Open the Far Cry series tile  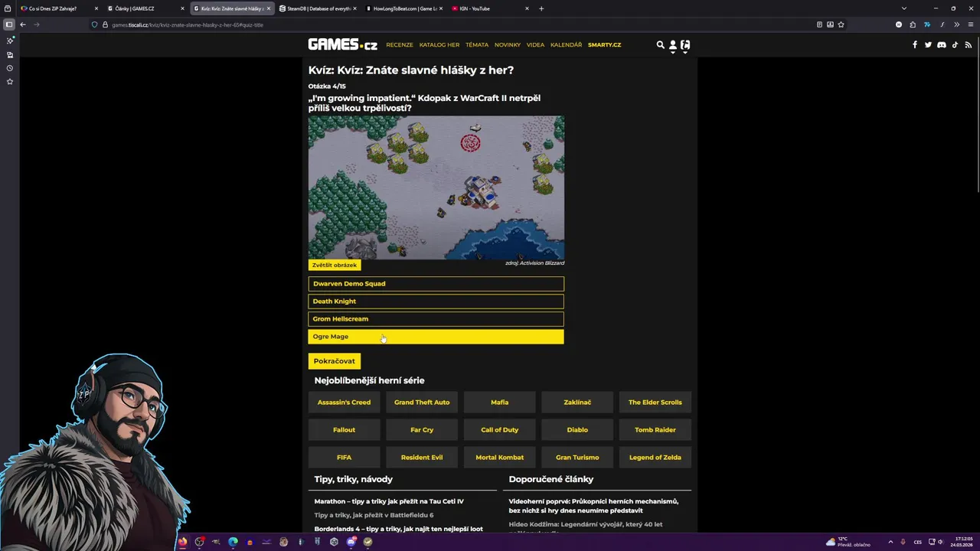click(422, 430)
